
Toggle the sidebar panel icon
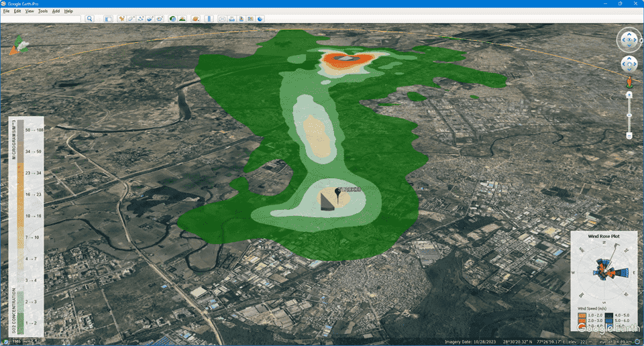(108, 19)
